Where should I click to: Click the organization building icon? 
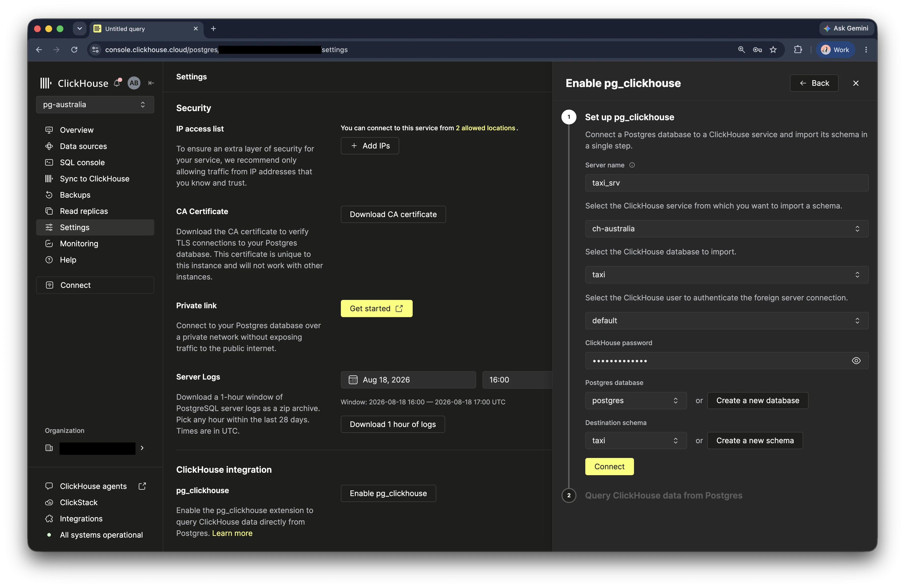click(49, 448)
